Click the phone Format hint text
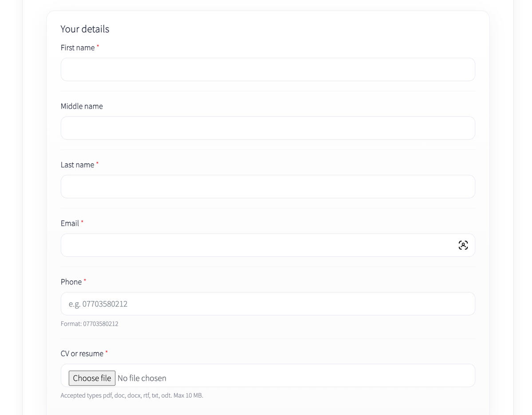This screenshot has width=532, height=415. click(x=90, y=324)
